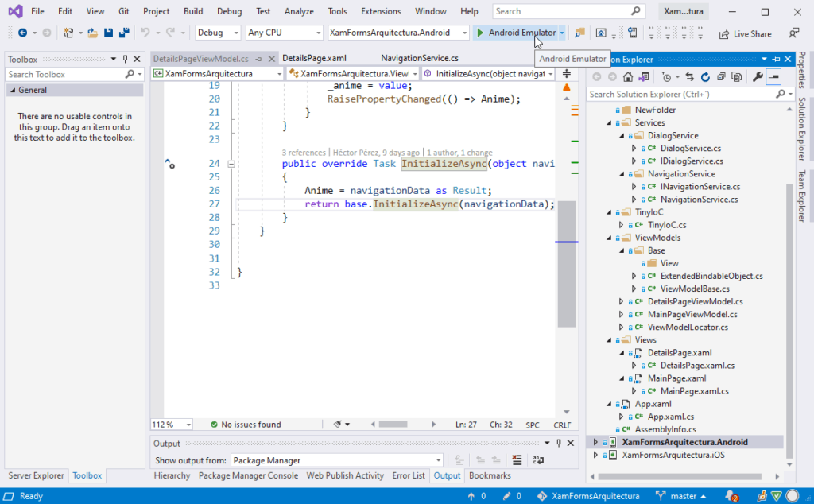Expand the TinyIoC.cs file node
814x504 pixels.
(621, 225)
